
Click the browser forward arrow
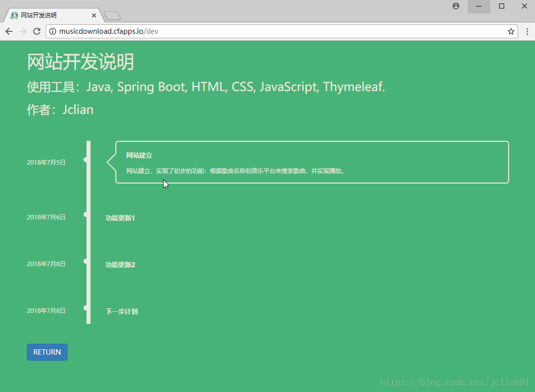23,31
